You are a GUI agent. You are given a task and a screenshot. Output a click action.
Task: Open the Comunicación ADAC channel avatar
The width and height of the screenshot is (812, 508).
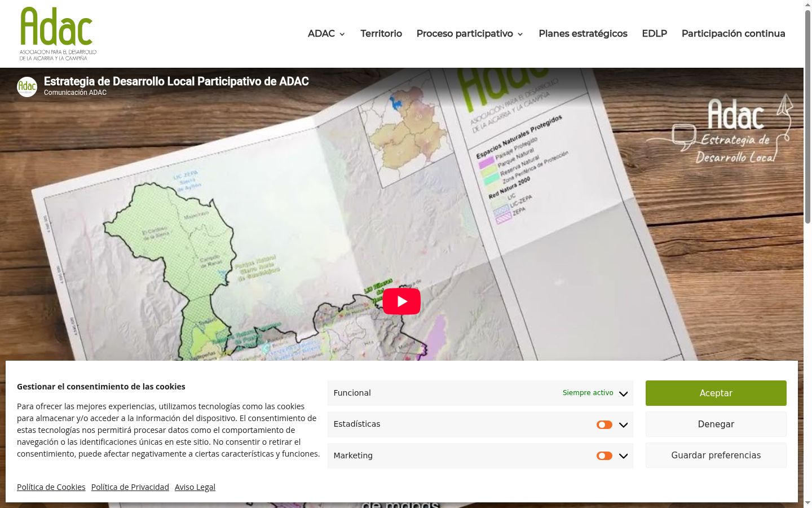point(27,86)
